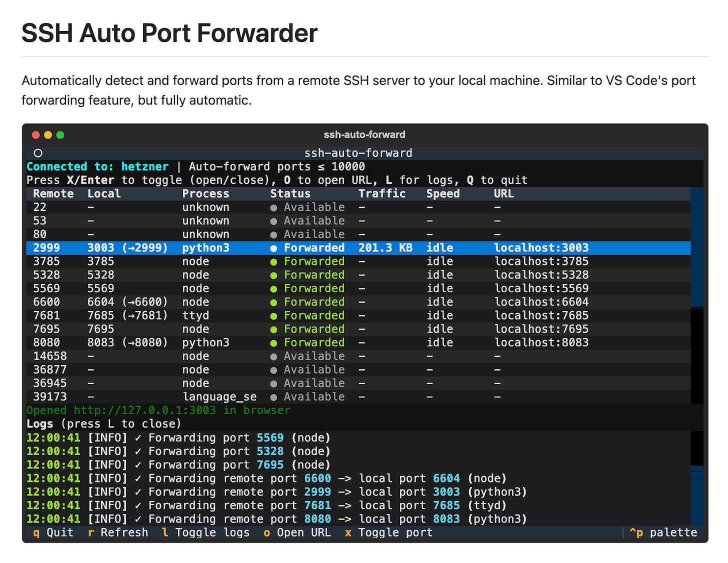Click the Open URL footer shortcut
Screen dimensions: 728x563
coord(297,532)
